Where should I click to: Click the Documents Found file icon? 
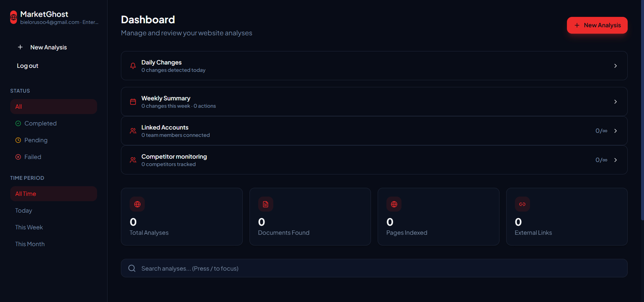(x=265, y=204)
